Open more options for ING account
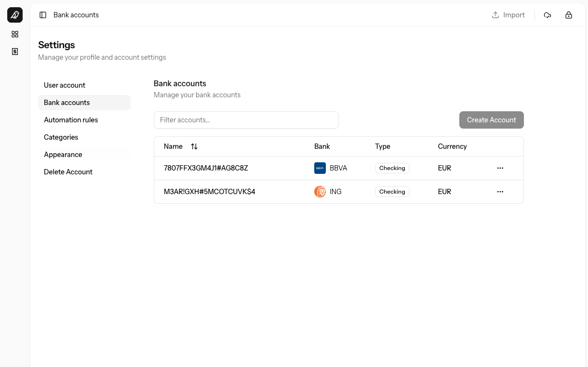Viewport: 588px width, 367px height. pos(500,192)
